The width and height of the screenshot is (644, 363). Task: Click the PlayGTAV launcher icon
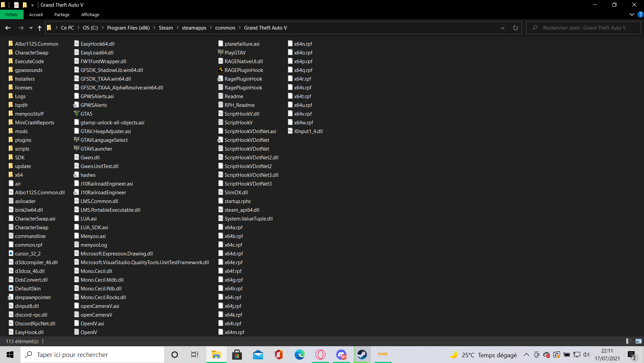pos(221,52)
